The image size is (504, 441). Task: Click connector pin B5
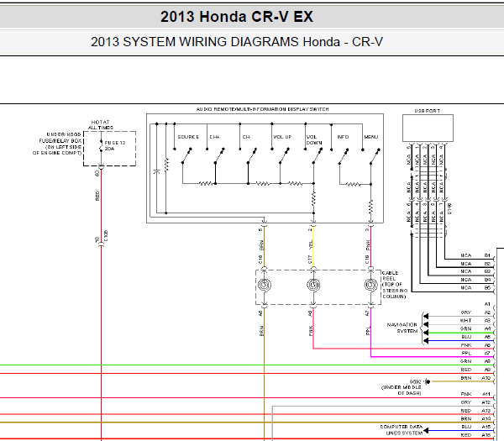487,288
